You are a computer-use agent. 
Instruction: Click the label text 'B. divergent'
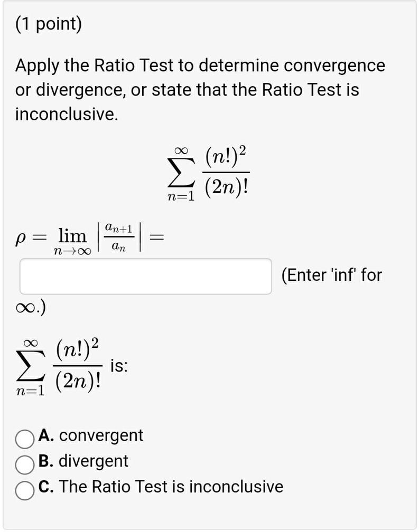click(82, 462)
